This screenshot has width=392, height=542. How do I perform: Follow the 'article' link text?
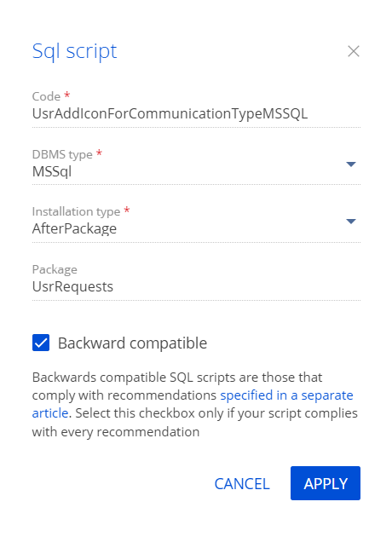[50, 413]
